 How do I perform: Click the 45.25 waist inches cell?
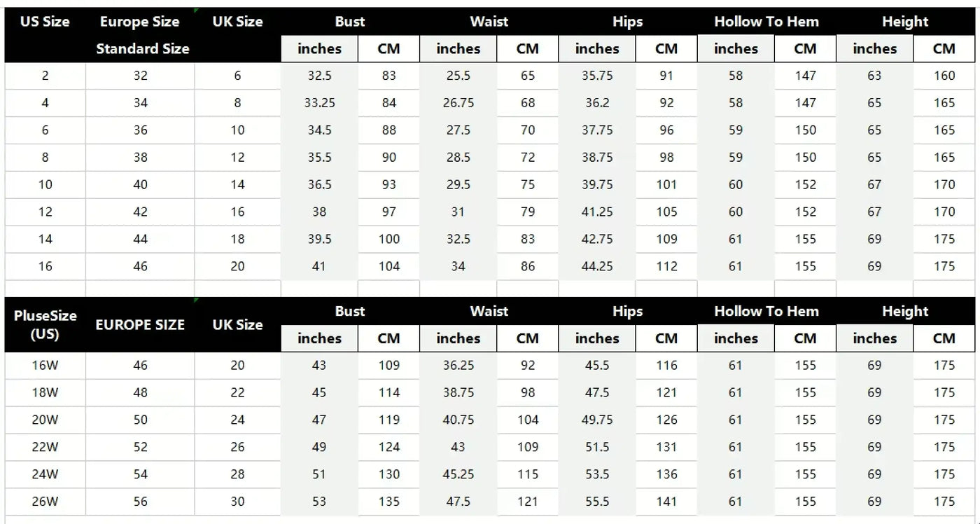point(458,474)
